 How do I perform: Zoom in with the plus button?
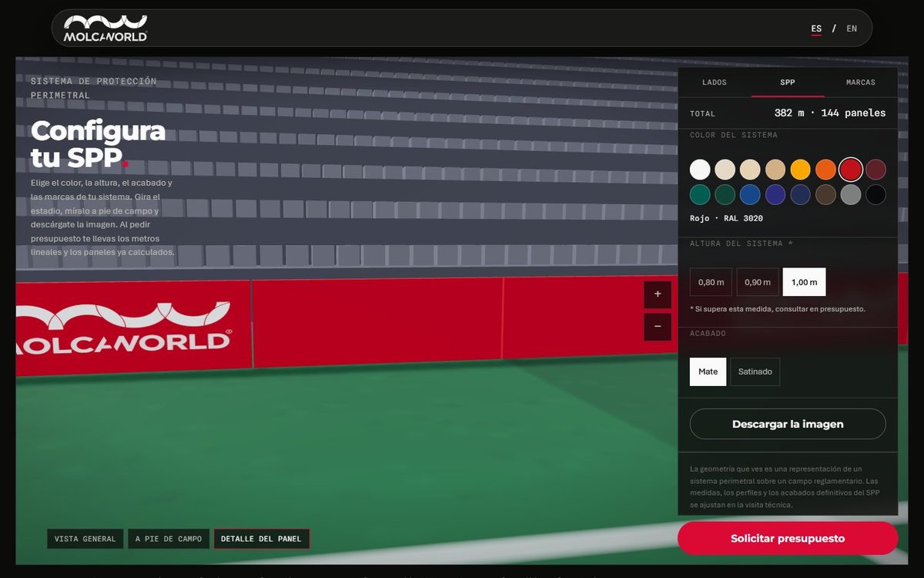coord(658,294)
